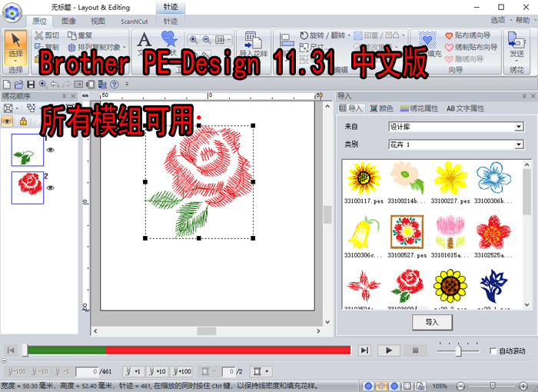Open the Options (选项) dropdown menu

[500, 20]
